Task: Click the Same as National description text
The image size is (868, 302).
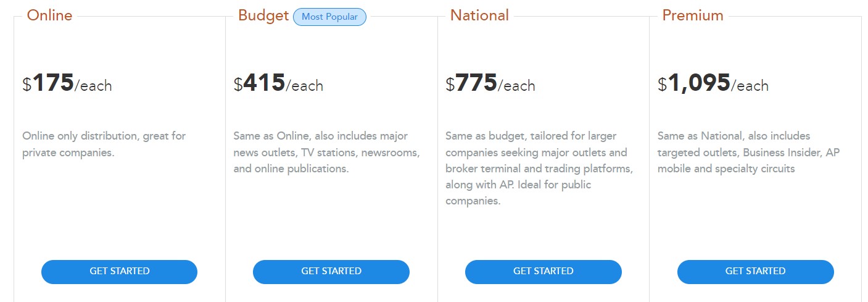Action: [x=748, y=152]
